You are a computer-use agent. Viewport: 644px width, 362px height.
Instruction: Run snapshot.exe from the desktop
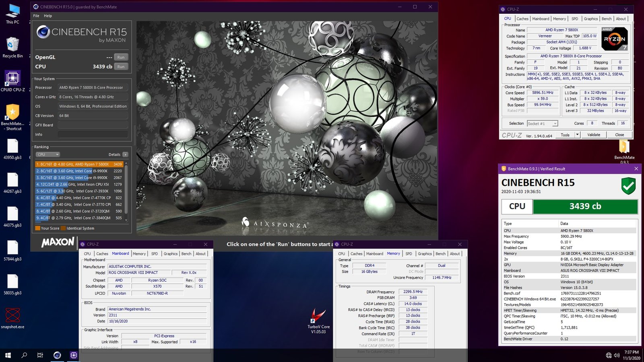point(13,315)
